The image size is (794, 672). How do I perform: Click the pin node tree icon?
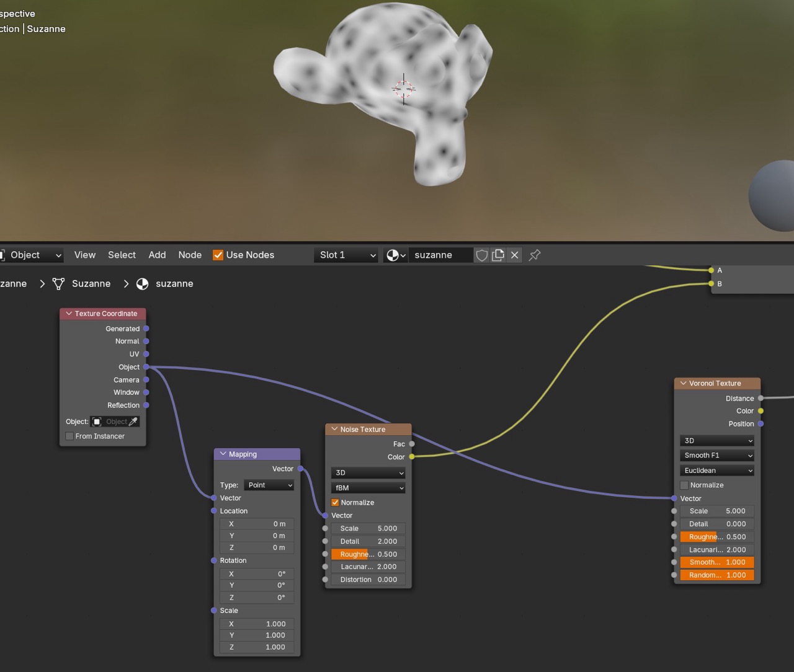point(535,255)
